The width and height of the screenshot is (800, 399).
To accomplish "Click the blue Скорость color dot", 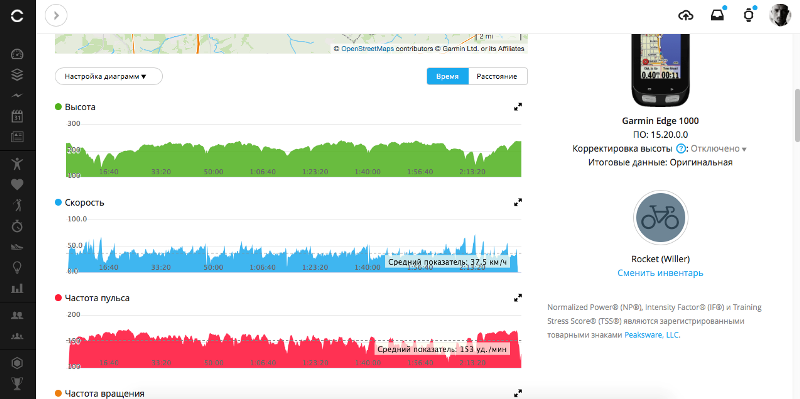I will pyautogui.click(x=58, y=203).
